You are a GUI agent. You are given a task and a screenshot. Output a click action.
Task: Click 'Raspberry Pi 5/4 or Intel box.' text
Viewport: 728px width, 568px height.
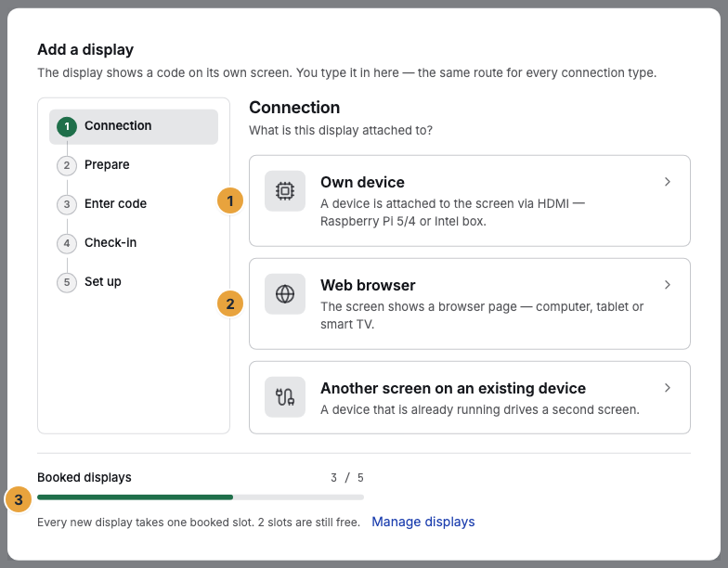403,221
